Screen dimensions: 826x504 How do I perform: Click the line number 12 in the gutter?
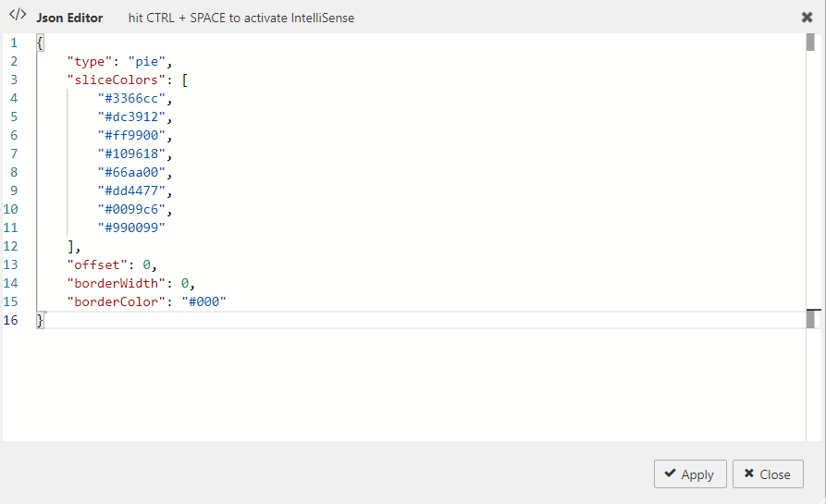coord(11,246)
